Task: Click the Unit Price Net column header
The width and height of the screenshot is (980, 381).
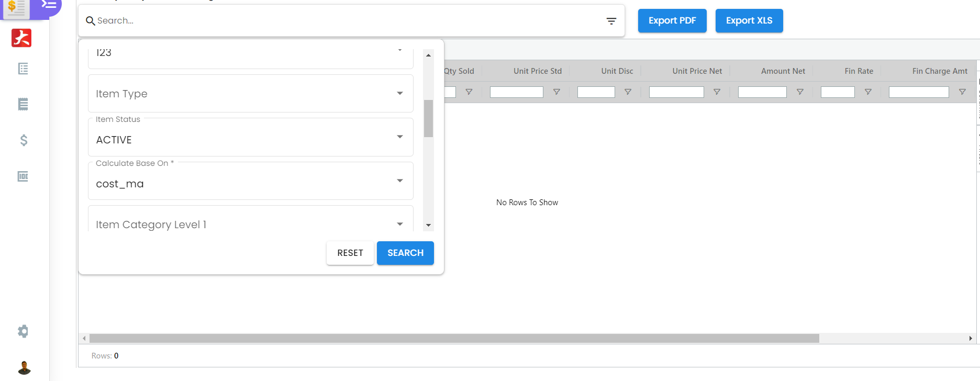Action: [697, 71]
